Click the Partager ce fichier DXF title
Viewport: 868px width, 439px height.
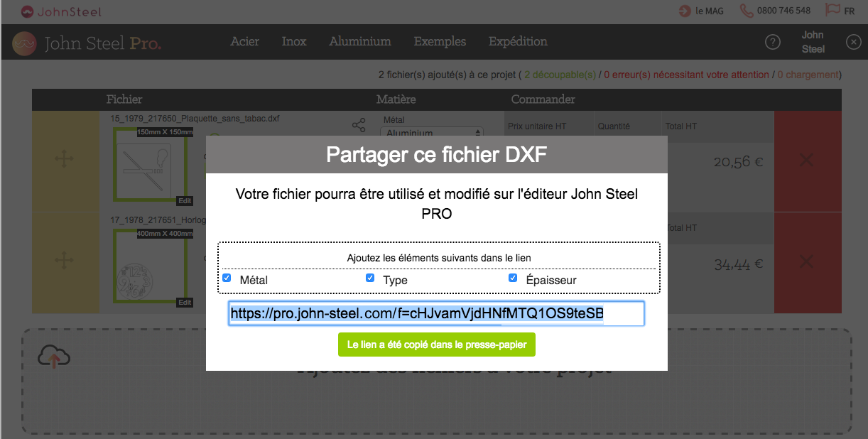click(x=437, y=154)
